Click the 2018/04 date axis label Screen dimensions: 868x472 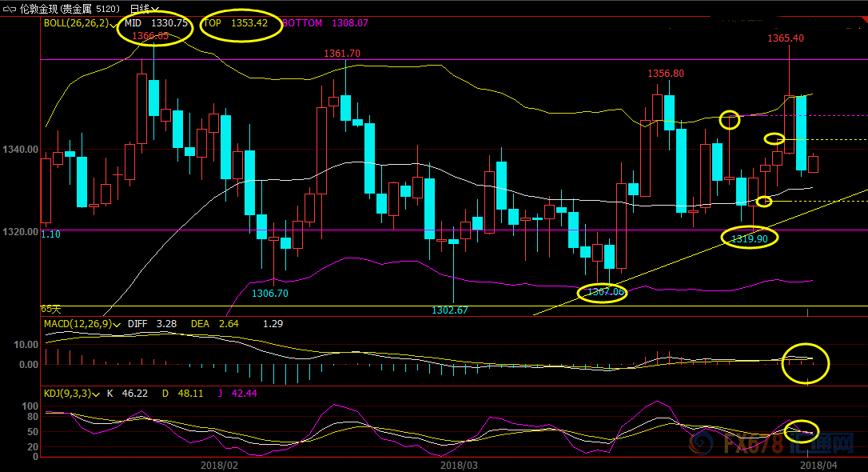click(x=818, y=466)
